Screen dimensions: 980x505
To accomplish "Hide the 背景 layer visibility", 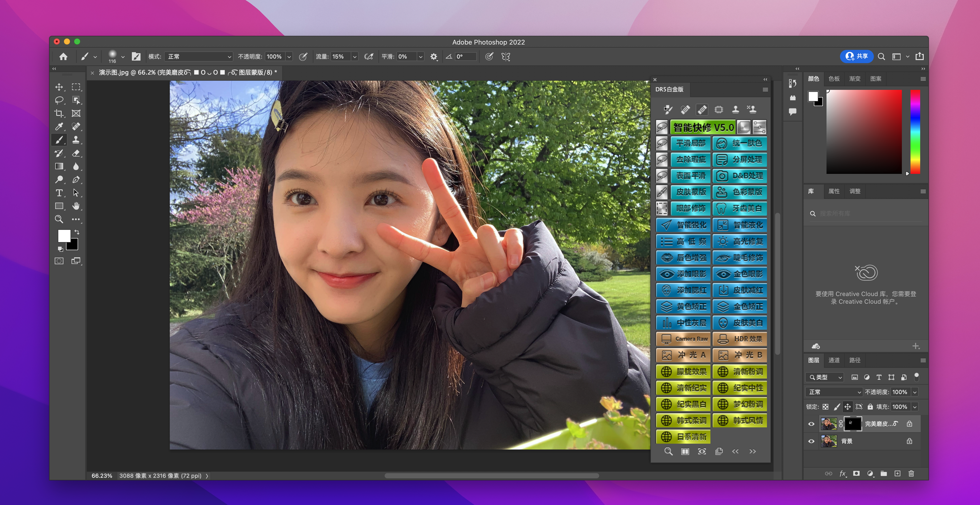I will click(811, 441).
